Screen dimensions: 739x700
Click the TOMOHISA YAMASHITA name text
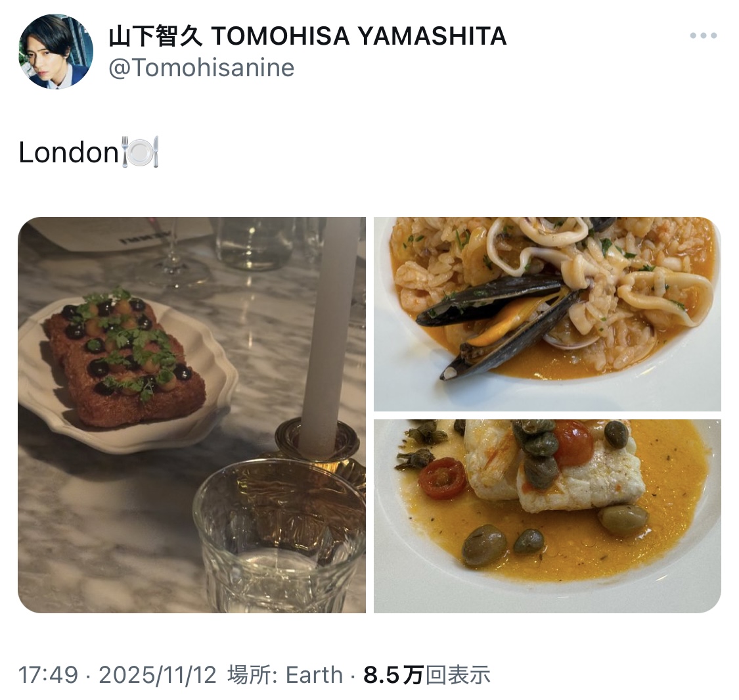pyautogui.click(x=359, y=36)
